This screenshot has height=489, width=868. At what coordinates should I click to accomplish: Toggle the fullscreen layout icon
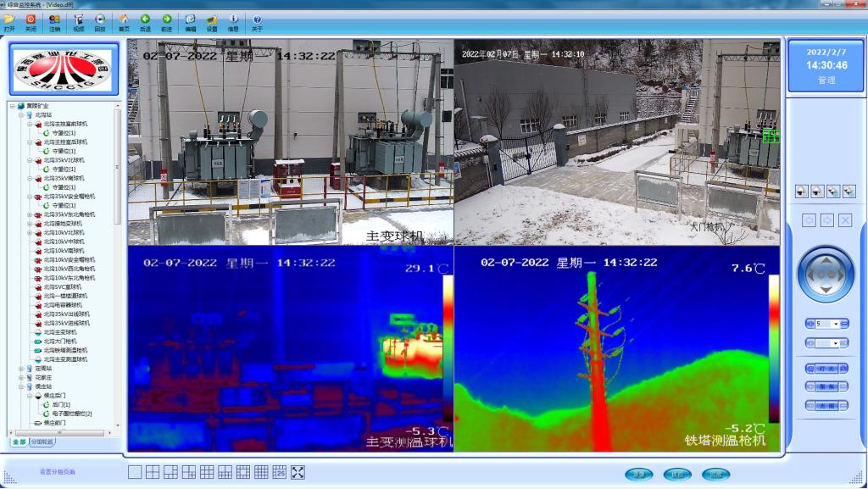pyautogui.click(x=298, y=472)
